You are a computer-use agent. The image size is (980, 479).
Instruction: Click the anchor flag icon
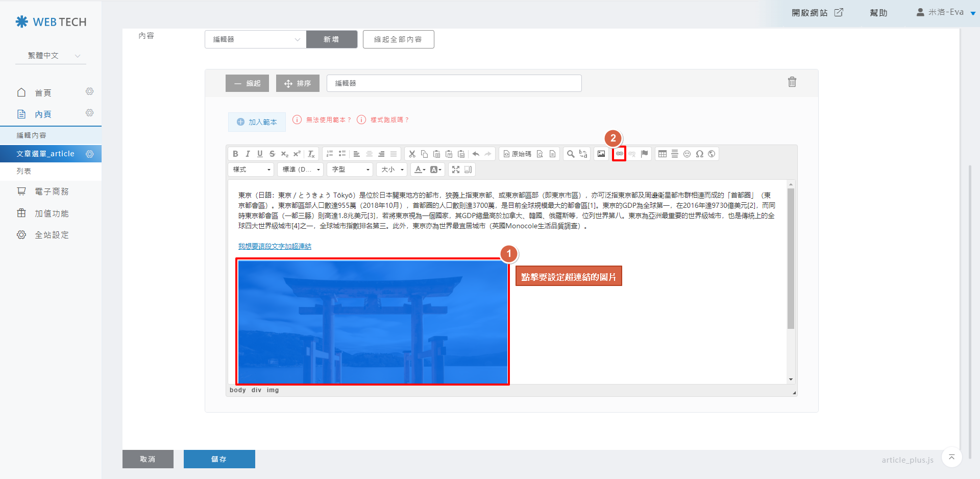[x=645, y=154]
